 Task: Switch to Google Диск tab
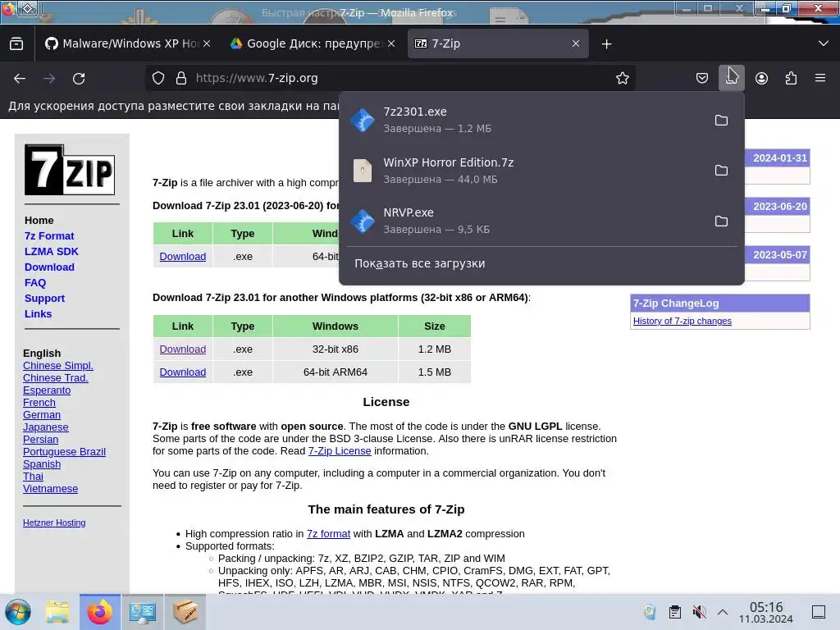313,43
